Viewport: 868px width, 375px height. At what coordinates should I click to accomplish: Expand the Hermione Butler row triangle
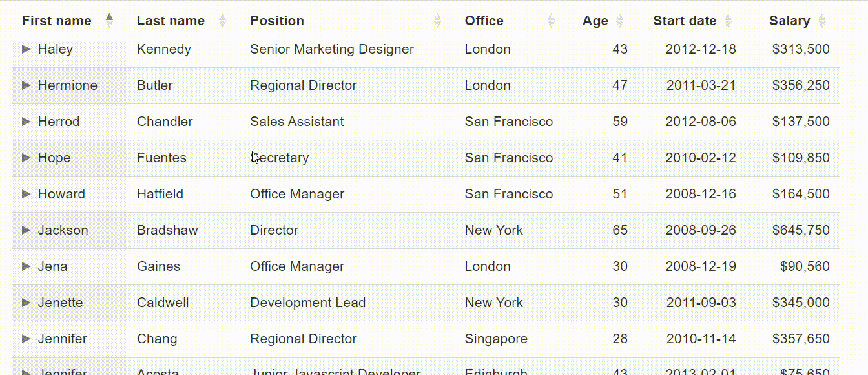(26, 85)
